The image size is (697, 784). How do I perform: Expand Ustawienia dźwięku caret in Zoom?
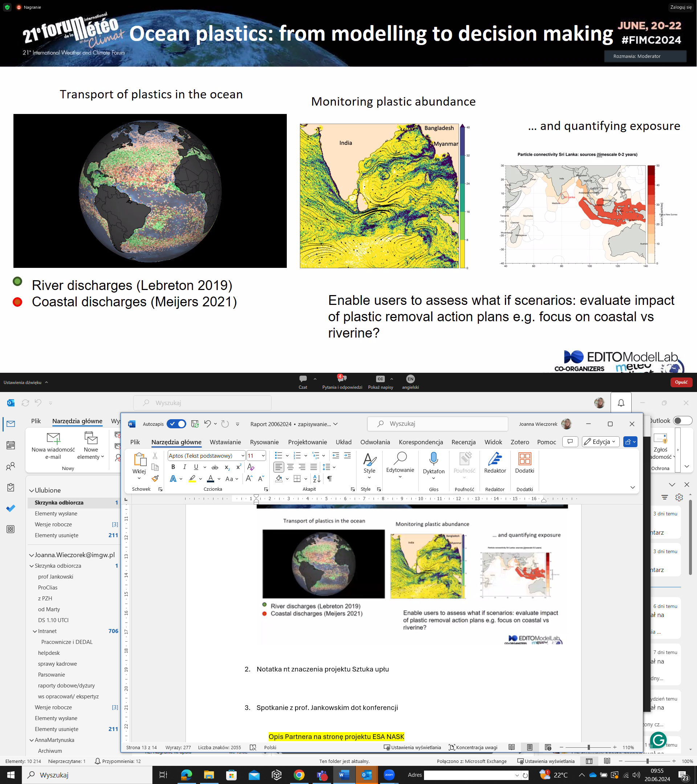(x=46, y=383)
